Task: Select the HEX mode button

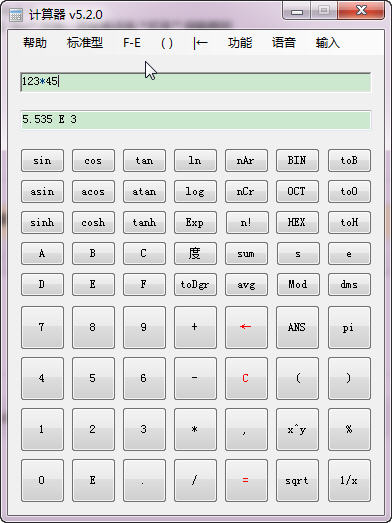Action: tap(298, 222)
